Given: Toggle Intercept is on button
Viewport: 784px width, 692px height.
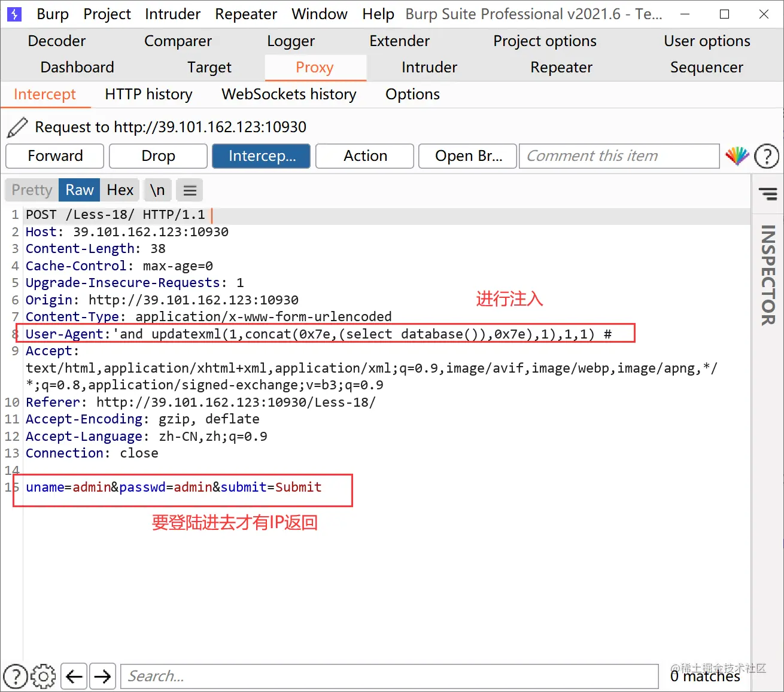Looking at the screenshot, I should [x=261, y=156].
